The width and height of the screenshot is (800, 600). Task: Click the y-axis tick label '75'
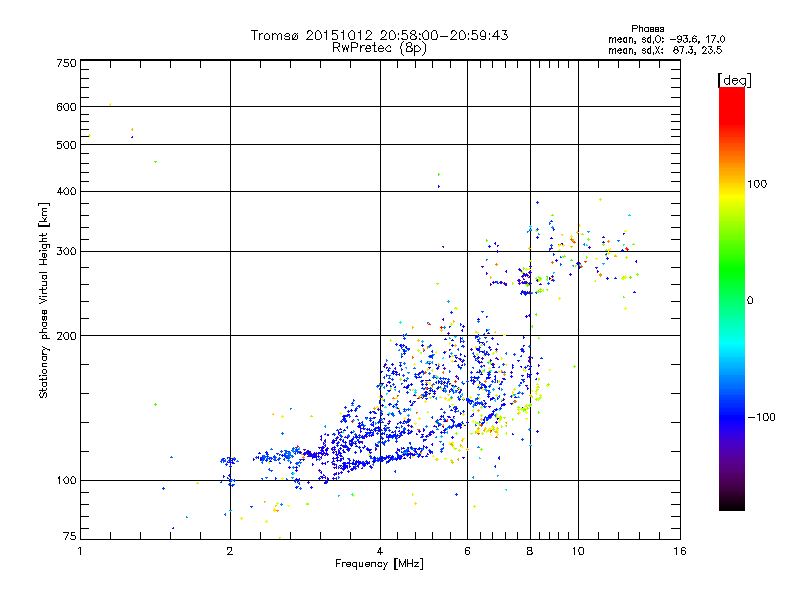click(70, 536)
